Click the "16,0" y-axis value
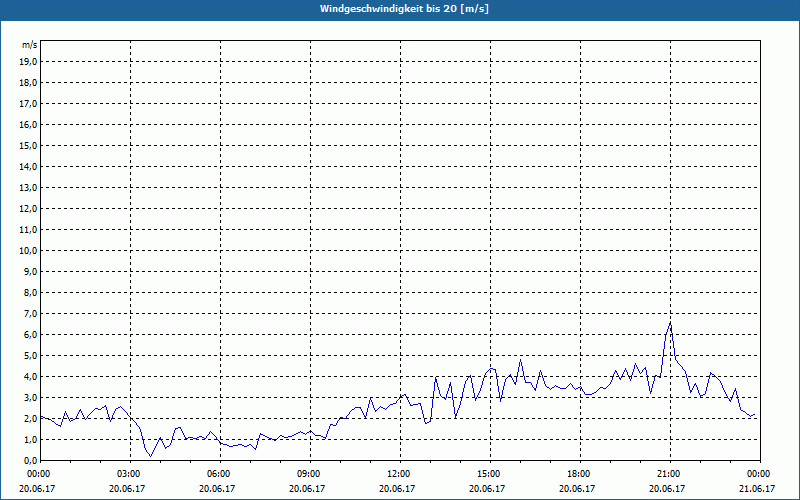This screenshot has height=500, width=800. [28, 124]
